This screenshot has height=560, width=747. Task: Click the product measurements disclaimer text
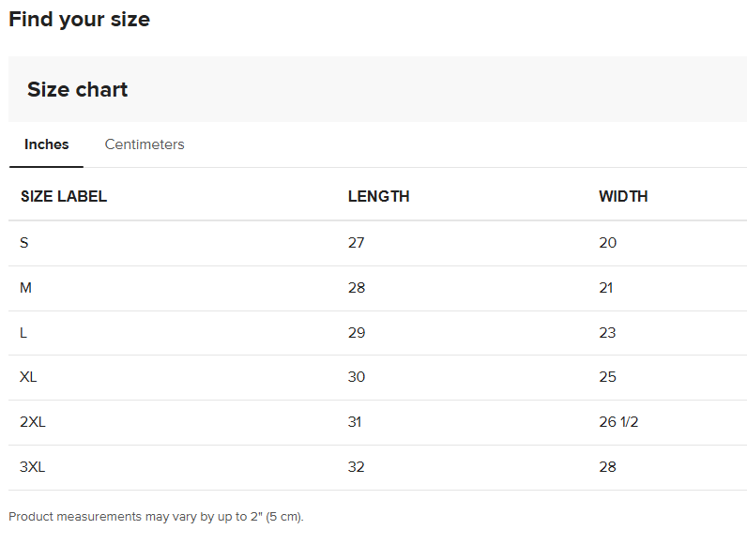click(156, 517)
